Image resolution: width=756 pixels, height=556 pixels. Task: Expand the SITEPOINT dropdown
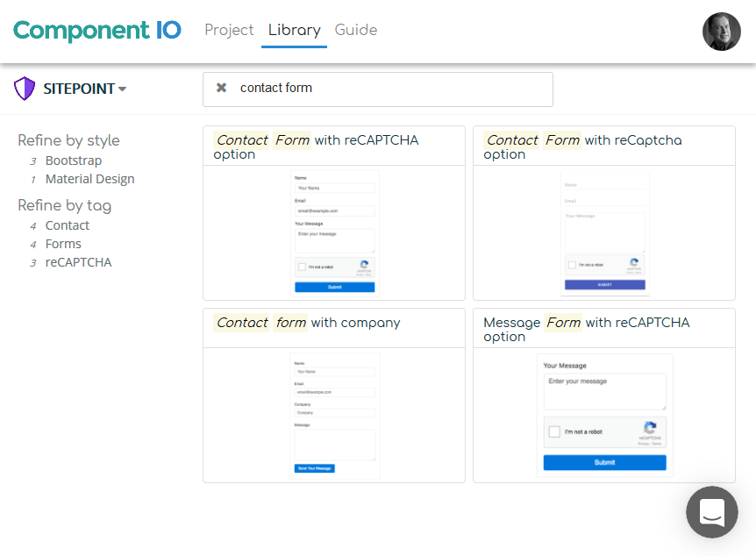click(85, 89)
